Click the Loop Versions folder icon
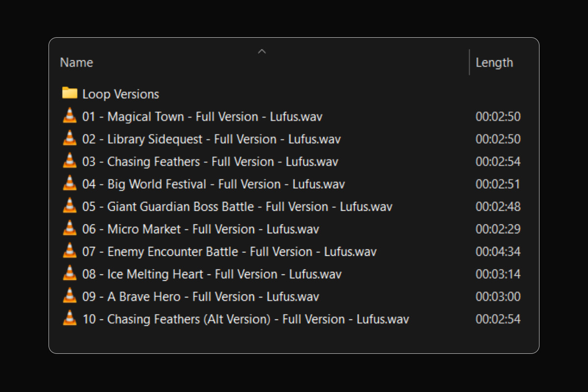The width and height of the screenshot is (588, 392). tap(70, 93)
